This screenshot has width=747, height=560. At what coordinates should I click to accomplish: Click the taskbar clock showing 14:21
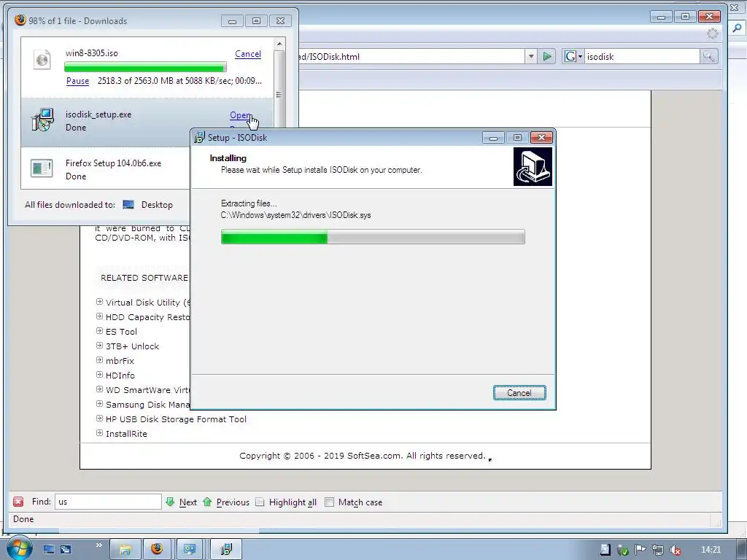[711, 550]
